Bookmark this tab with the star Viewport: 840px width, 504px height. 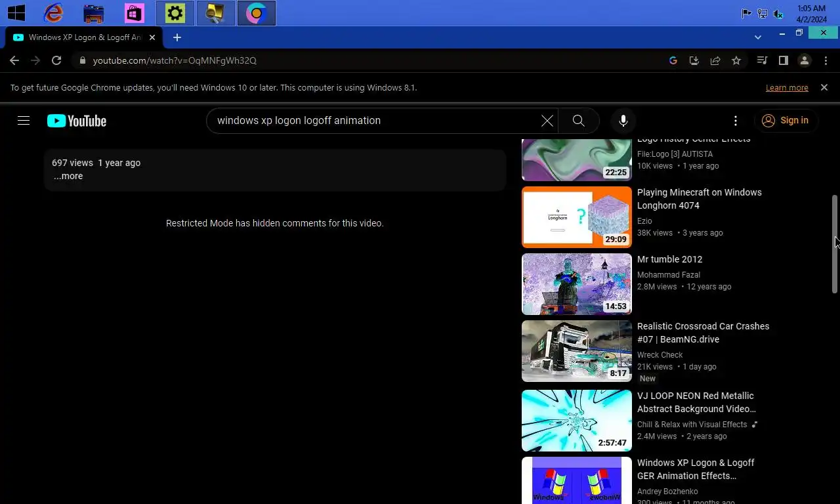(736, 60)
